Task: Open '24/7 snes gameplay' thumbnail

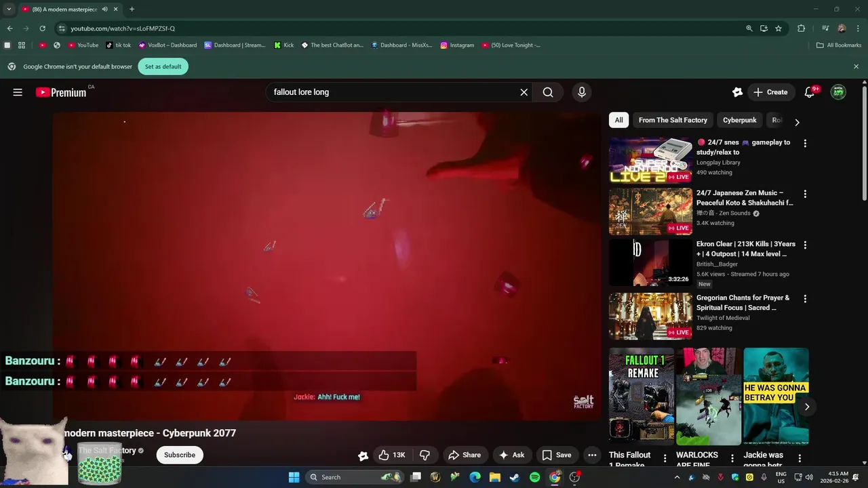Action: [650, 161]
